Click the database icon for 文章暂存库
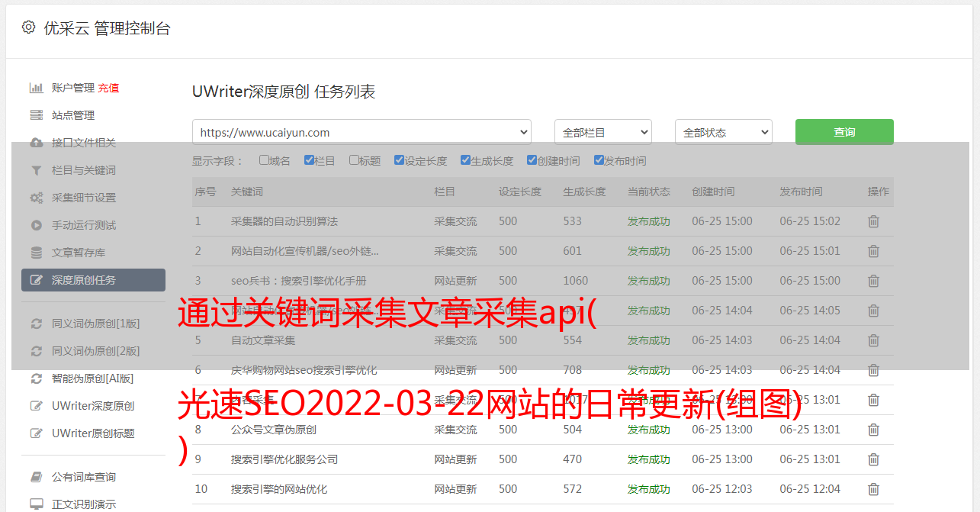The height and width of the screenshot is (512, 980). (36, 253)
